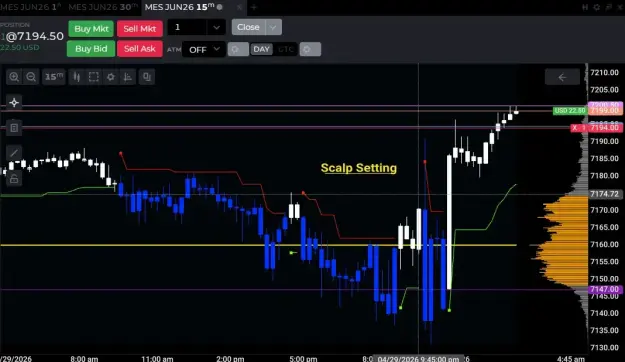
Task: Zoom out of the chart
Action: tap(31, 77)
